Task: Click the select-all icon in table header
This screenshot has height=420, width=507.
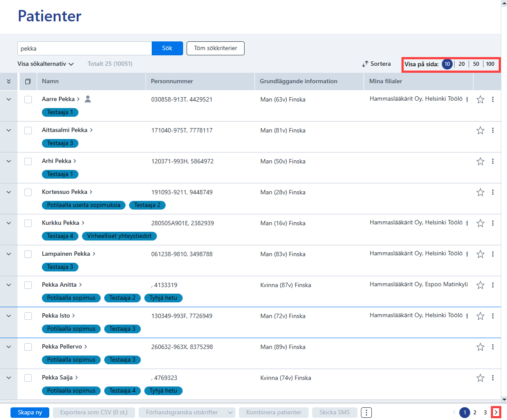Action: click(28, 81)
